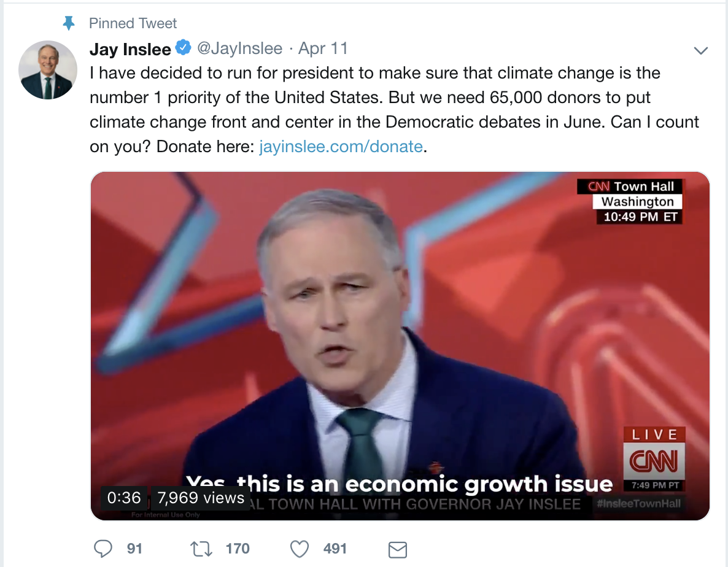Click the Pinned Tweet label

133,23
